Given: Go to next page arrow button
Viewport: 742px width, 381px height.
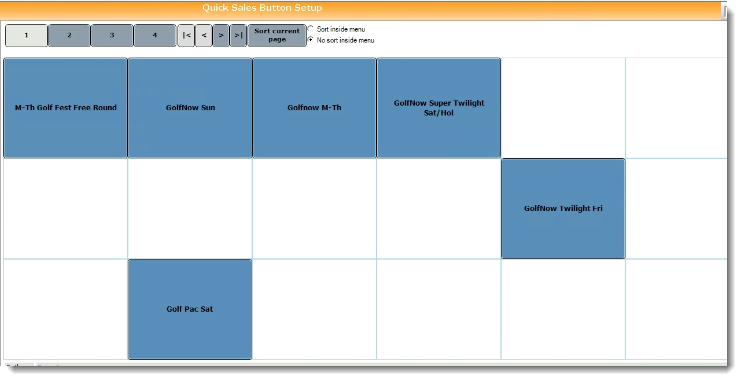Looking at the screenshot, I should (221, 35).
